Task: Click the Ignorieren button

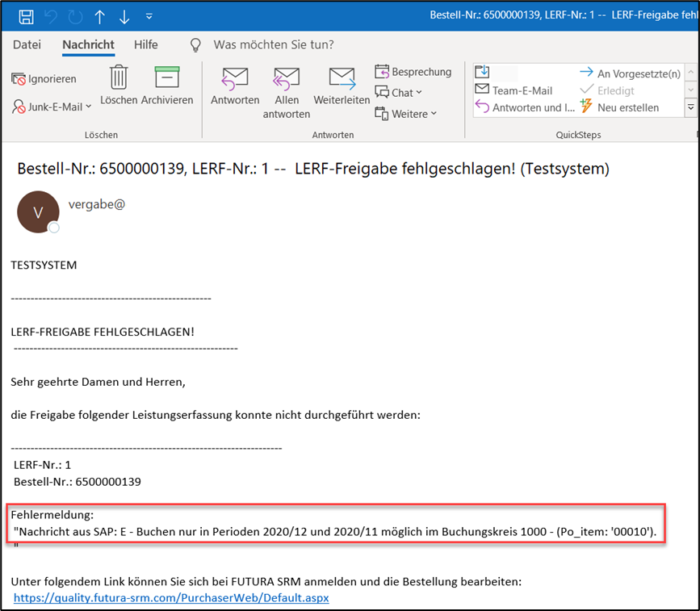Action: click(x=44, y=79)
